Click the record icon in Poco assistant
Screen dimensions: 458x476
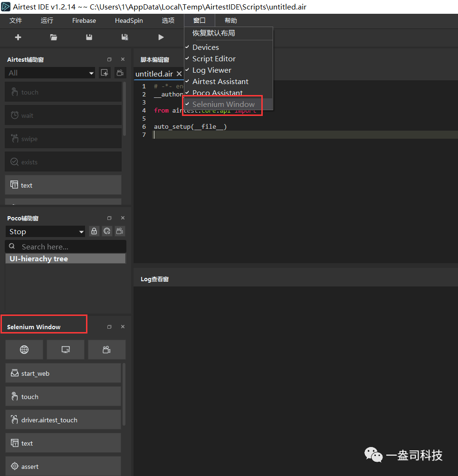(x=120, y=231)
